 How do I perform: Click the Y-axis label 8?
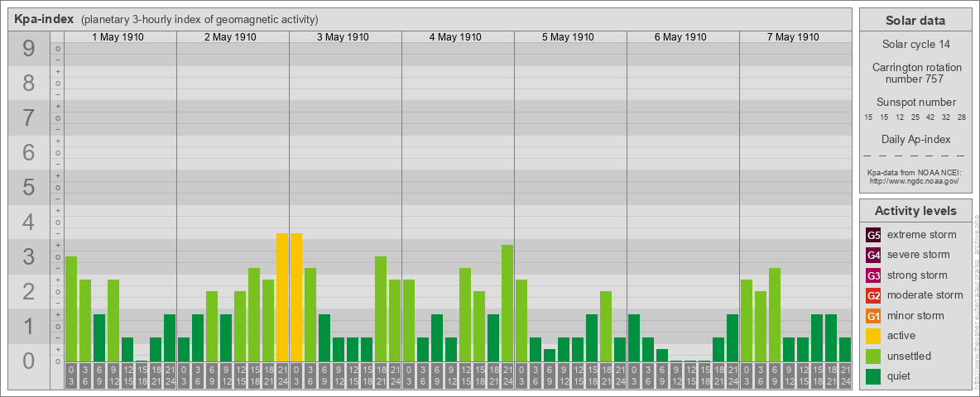point(29,83)
